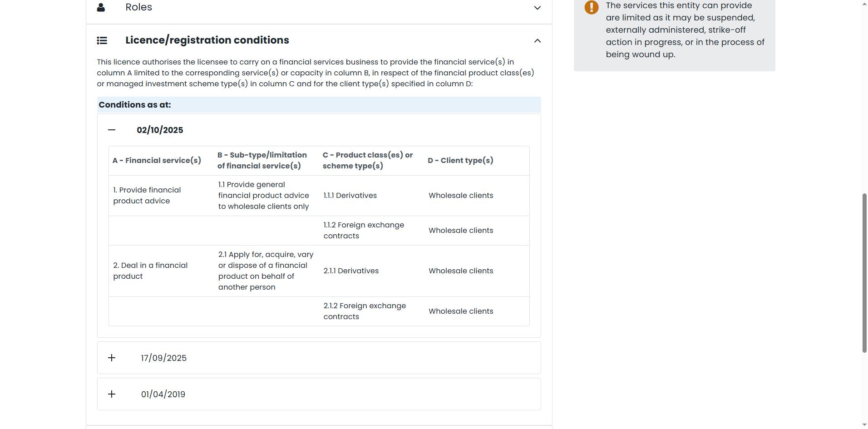Click the orange exclamation warning icon
The image size is (868, 429).
pyautogui.click(x=591, y=7)
